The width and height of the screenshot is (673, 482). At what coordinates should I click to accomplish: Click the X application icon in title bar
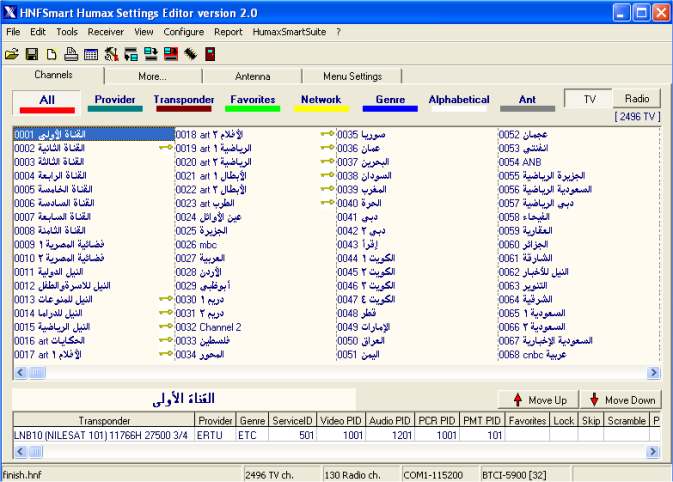pos(10,13)
